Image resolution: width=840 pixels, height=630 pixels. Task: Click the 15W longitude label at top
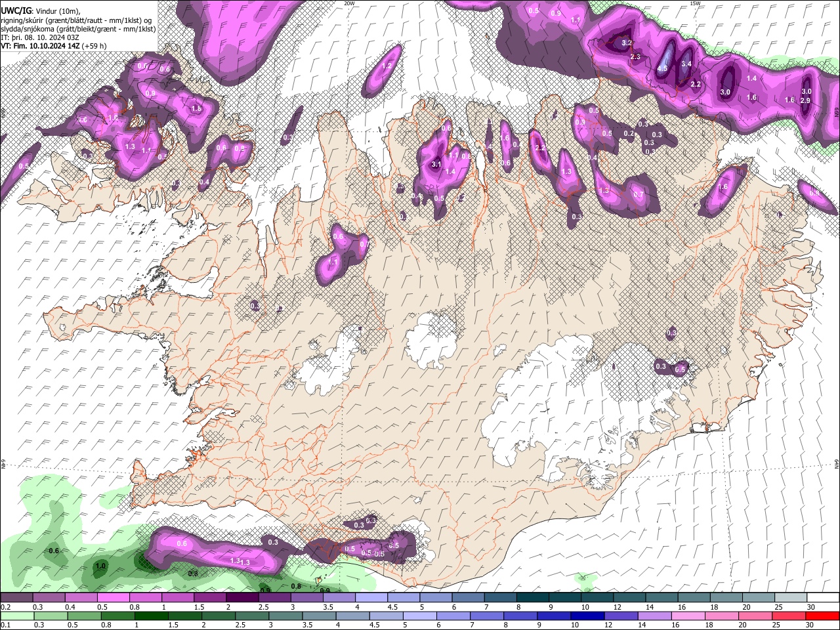point(695,3)
